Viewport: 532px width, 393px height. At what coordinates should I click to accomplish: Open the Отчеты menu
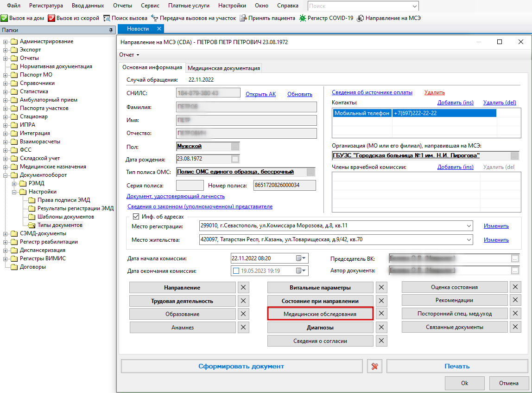122,6
